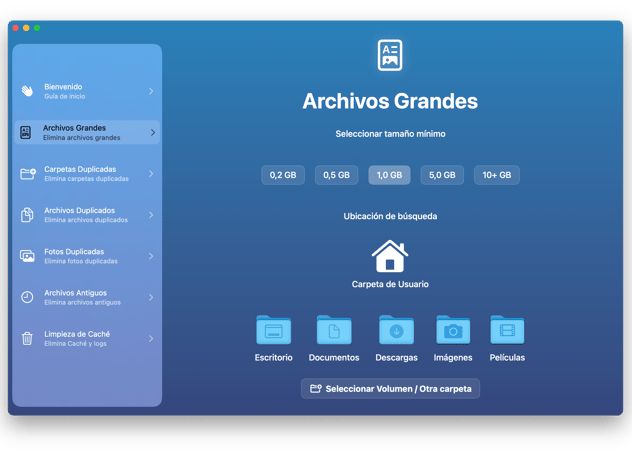Click the Películas label
The image size is (632, 455).
[x=507, y=357]
